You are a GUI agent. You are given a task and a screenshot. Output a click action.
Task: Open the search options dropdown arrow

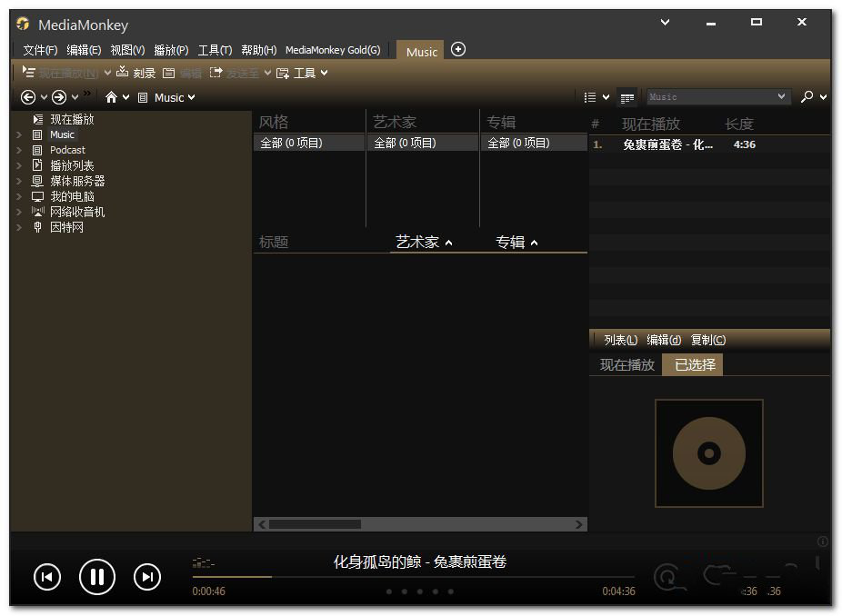(823, 97)
